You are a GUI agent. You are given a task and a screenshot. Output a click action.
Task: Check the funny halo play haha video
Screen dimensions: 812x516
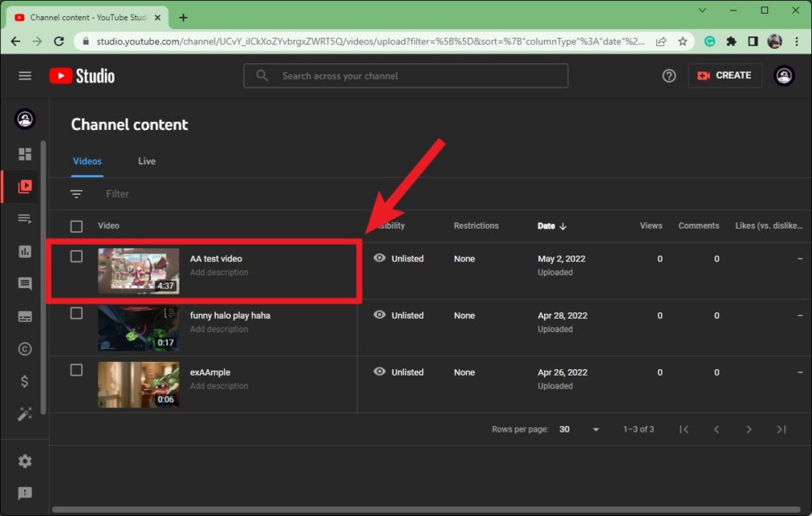tap(76, 312)
